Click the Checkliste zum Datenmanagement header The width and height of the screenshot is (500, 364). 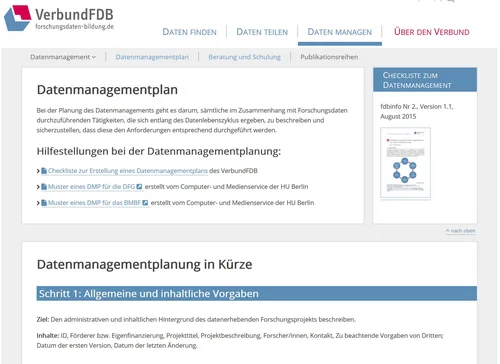[425, 80]
